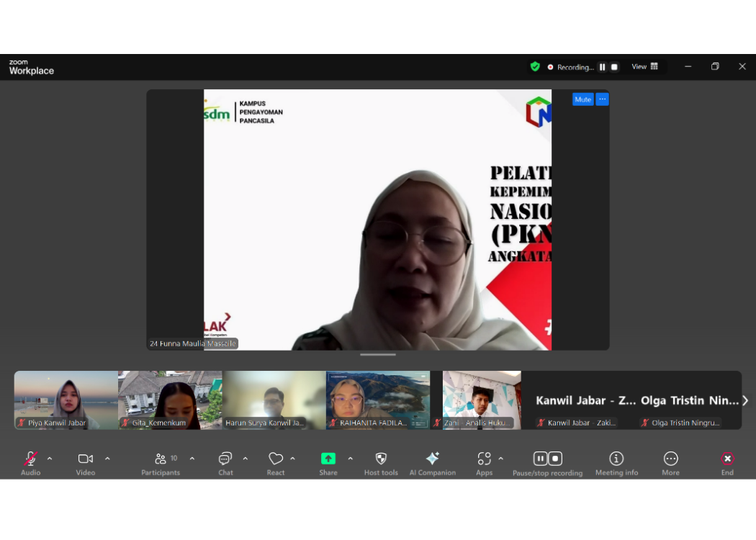Open Host tools shield icon

381,459
